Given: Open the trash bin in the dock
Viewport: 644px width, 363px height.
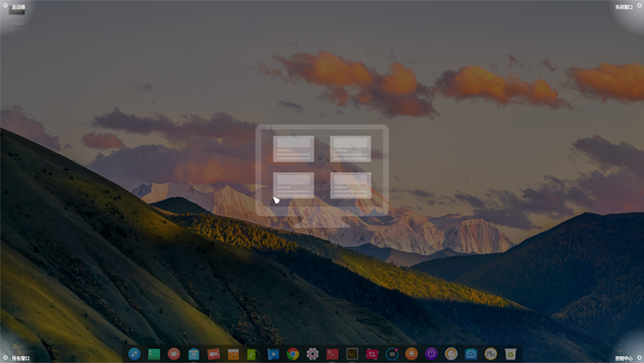Looking at the screenshot, I should [511, 354].
